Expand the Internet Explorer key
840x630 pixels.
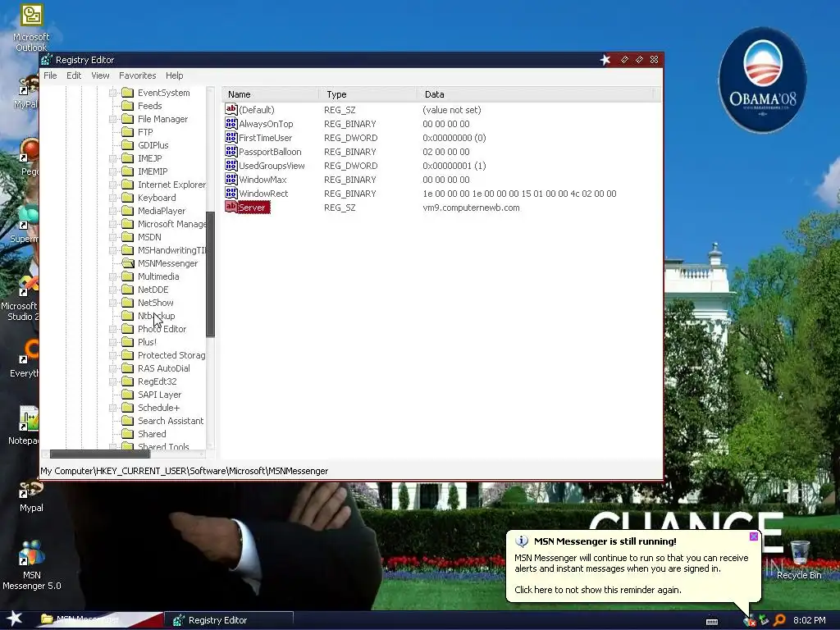[x=113, y=185]
